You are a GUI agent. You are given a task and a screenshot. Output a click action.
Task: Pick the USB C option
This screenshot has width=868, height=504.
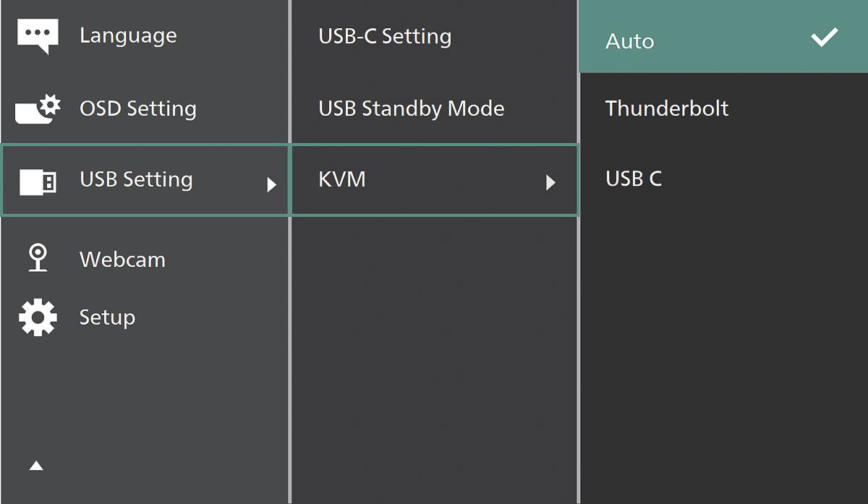tap(634, 179)
